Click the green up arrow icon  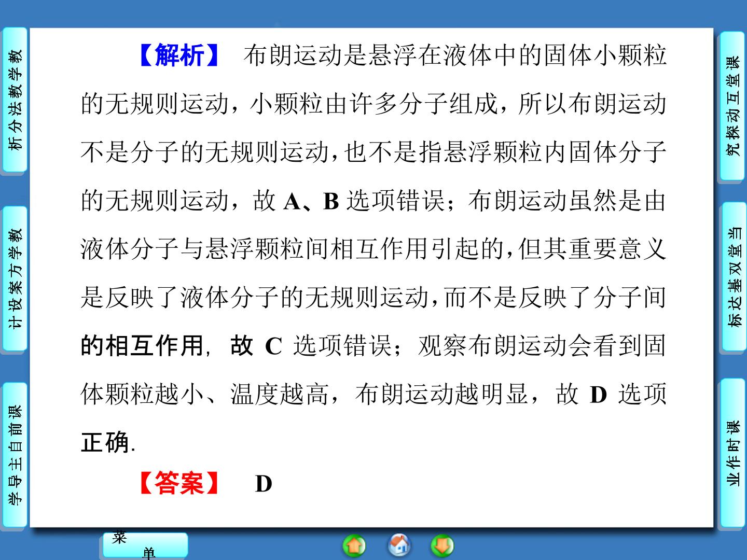click(x=354, y=545)
